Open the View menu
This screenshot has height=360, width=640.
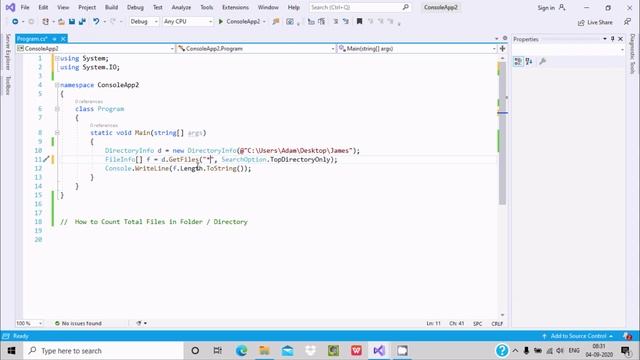(x=63, y=7)
